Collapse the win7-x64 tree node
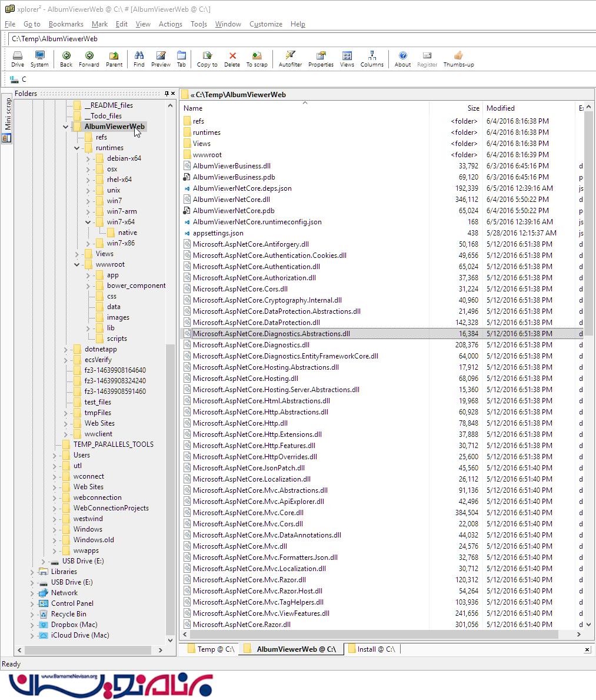This screenshot has width=596, height=700. pyautogui.click(x=88, y=222)
